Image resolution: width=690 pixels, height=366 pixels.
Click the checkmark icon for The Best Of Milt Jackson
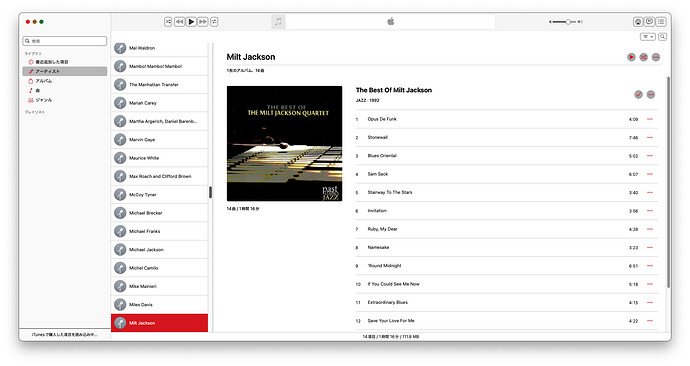coord(639,95)
